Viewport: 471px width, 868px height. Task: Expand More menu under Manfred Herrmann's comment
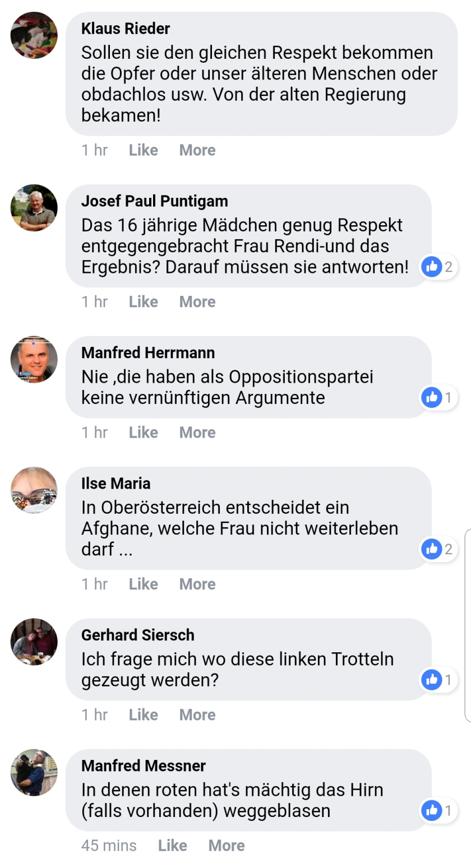pos(197,433)
